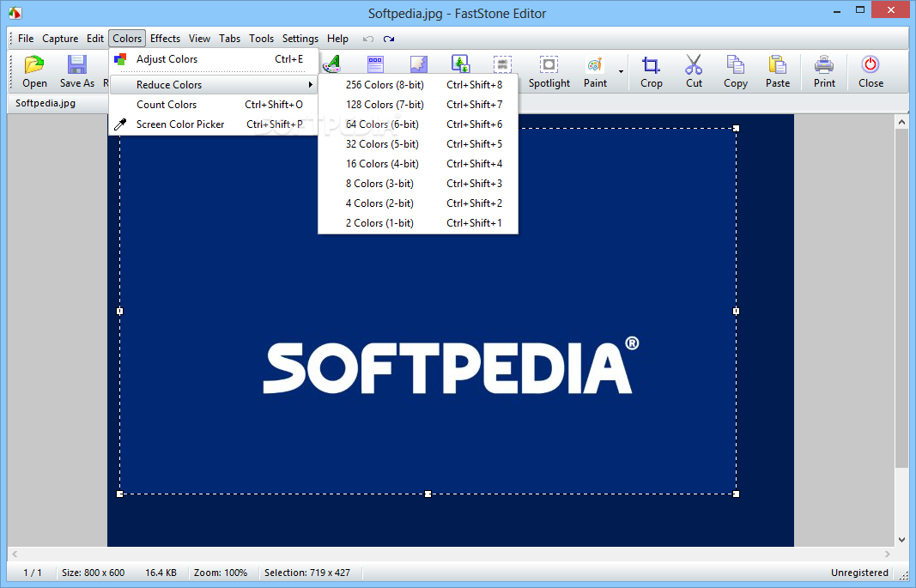This screenshot has width=916, height=588.
Task: Click the Caption window icon in toolbar
Action: 375,64
